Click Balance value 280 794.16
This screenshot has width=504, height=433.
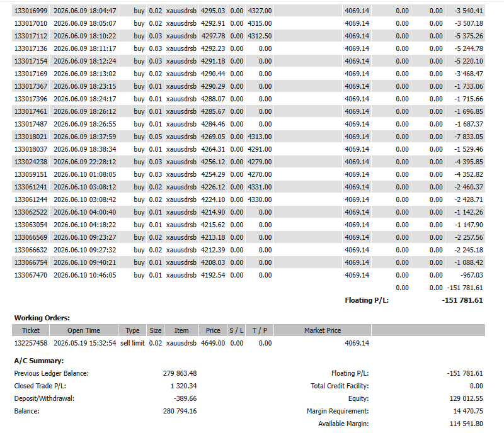click(x=180, y=411)
